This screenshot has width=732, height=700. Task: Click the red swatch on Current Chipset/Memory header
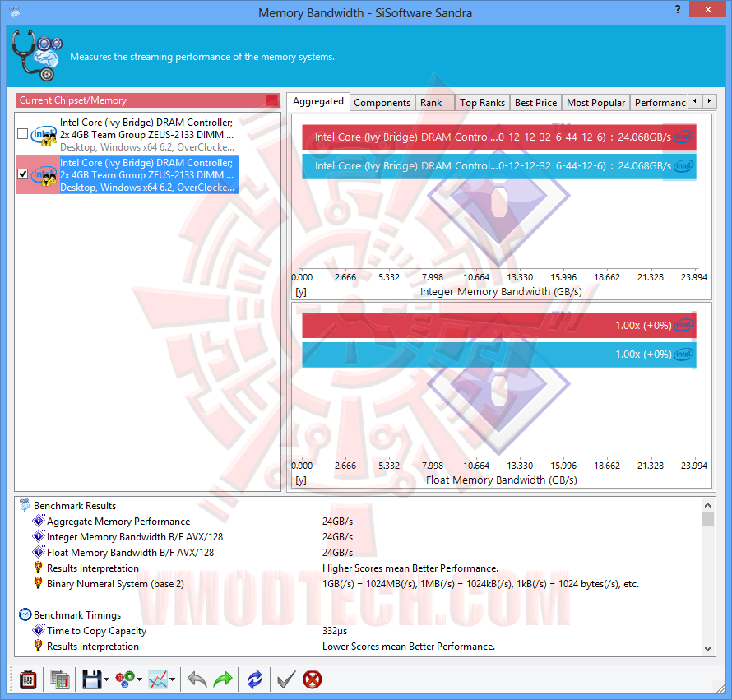point(272,100)
